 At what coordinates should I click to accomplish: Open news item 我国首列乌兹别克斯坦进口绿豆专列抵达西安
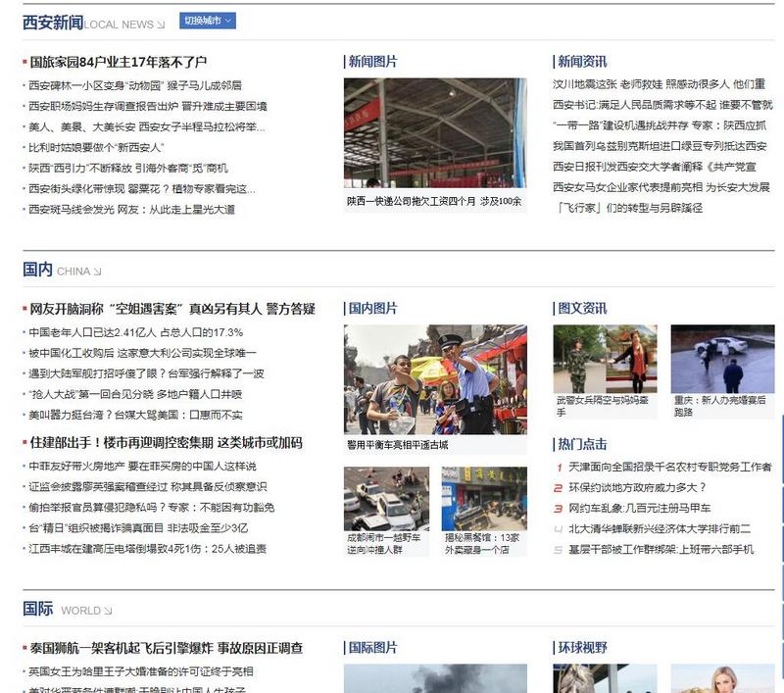tap(660, 146)
